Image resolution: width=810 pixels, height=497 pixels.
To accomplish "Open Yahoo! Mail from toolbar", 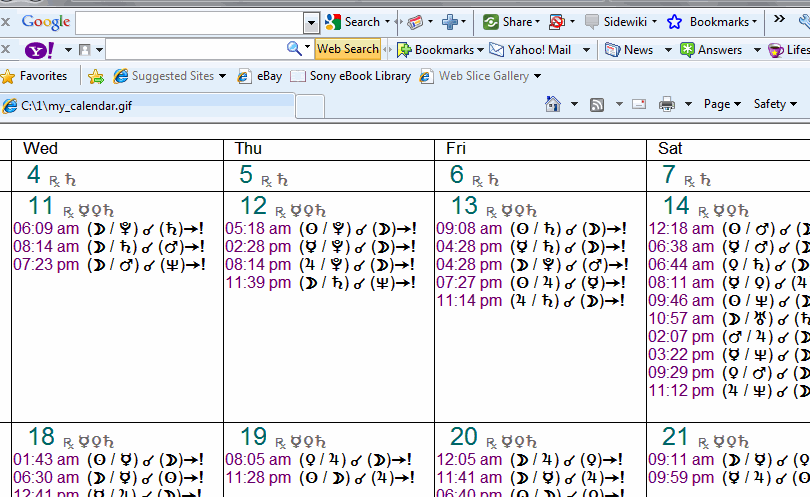I will pos(530,49).
